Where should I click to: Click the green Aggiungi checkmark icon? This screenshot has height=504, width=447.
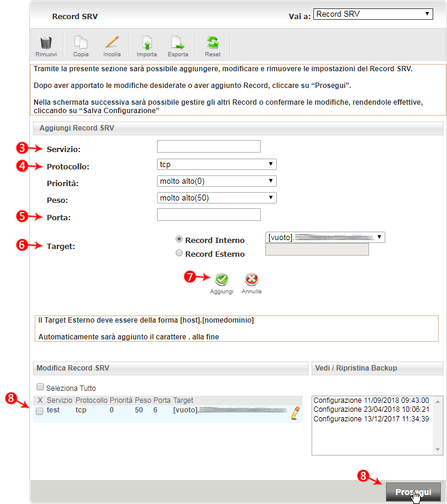coord(222,280)
